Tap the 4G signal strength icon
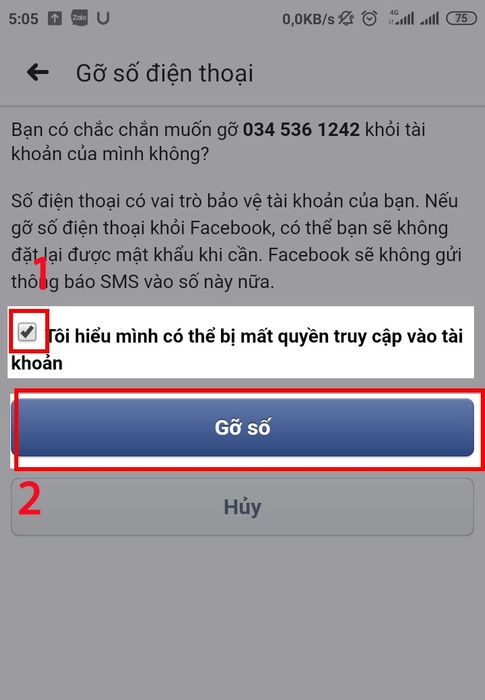 click(401, 18)
